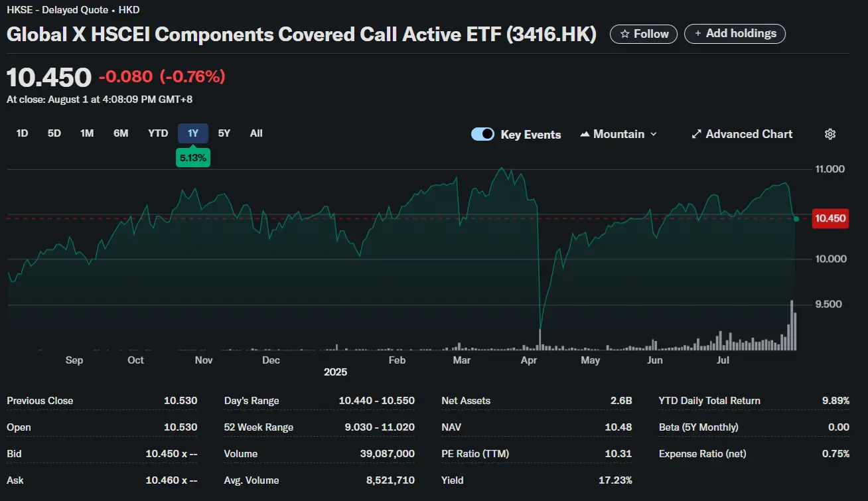Expand the Mountain chart type dropdown
This screenshot has width=868, height=501.
point(618,134)
